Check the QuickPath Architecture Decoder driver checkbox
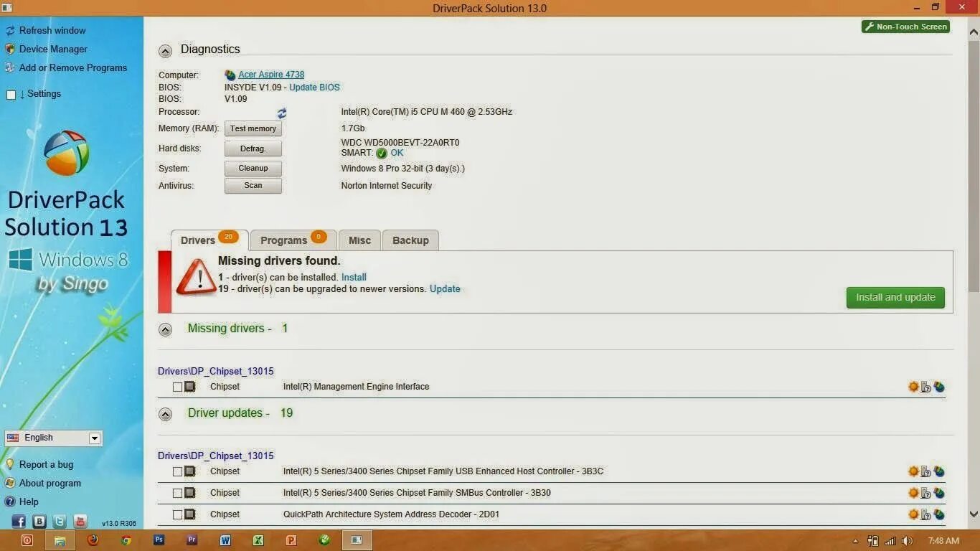The image size is (980, 551). tap(177, 515)
